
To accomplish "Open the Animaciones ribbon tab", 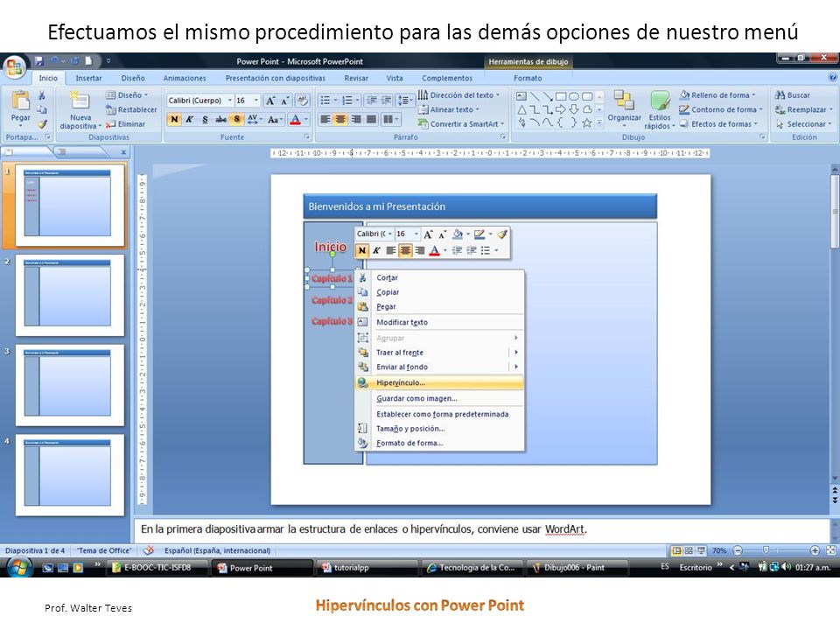I will [185, 78].
